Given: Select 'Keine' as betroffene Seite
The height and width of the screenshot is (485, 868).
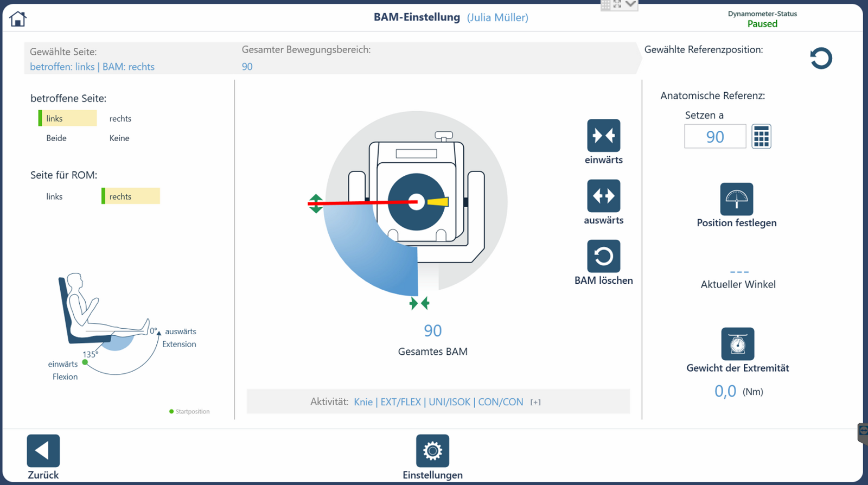Looking at the screenshot, I should click(x=119, y=138).
